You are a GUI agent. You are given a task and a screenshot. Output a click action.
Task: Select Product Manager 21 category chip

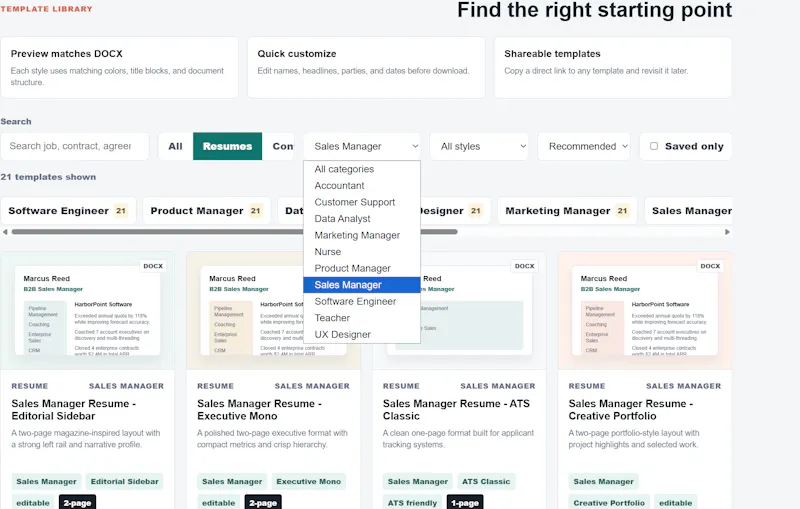(206, 211)
